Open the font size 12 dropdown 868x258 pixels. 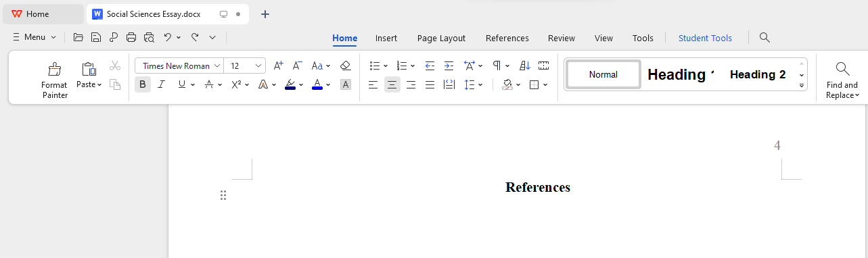[258, 66]
